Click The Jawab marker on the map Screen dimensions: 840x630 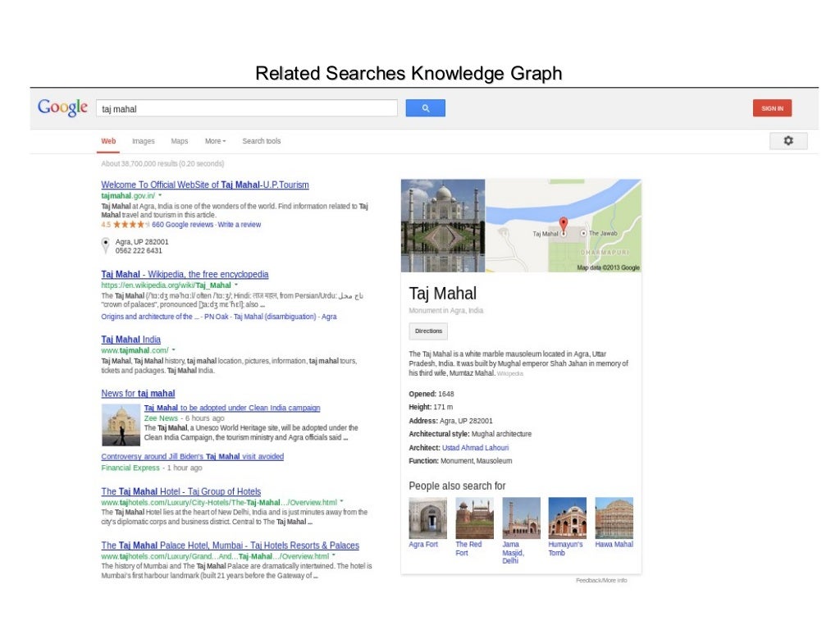[x=583, y=233]
